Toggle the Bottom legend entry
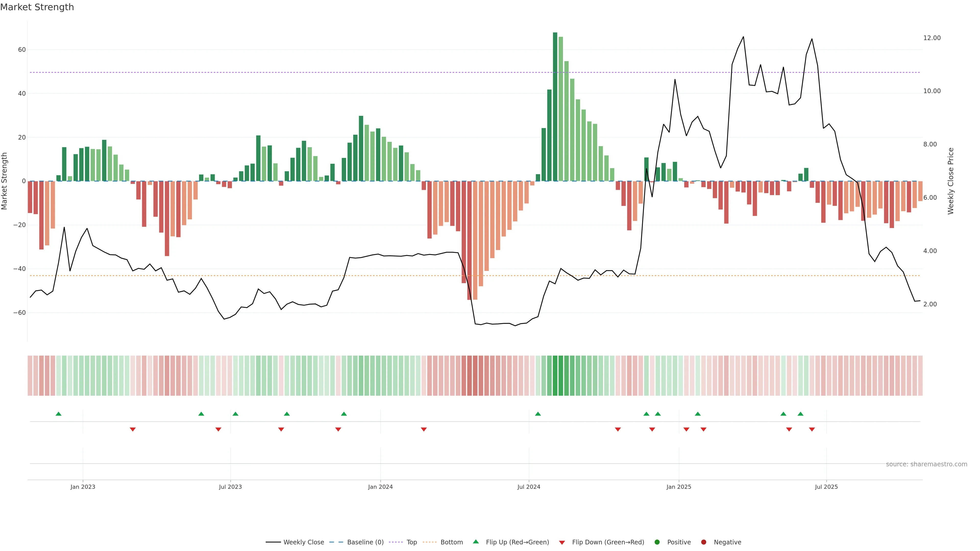 pos(451,542)
